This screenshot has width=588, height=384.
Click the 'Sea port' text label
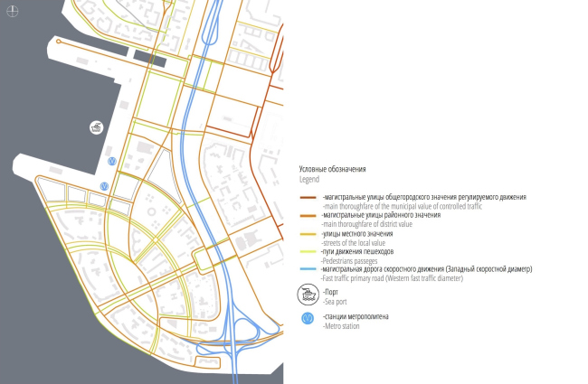pyautogui.click(x=337, y=301)
